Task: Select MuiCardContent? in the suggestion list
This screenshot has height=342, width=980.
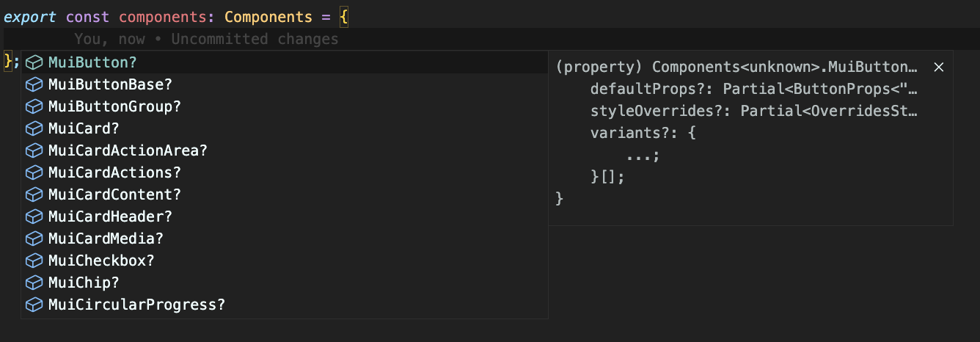Action: pos(114,194)
